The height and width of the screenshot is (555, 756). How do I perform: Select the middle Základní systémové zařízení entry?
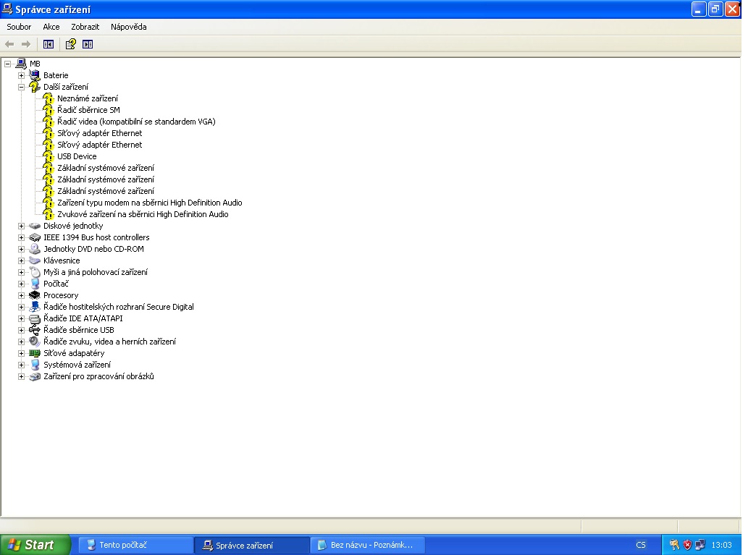(106, 179)
